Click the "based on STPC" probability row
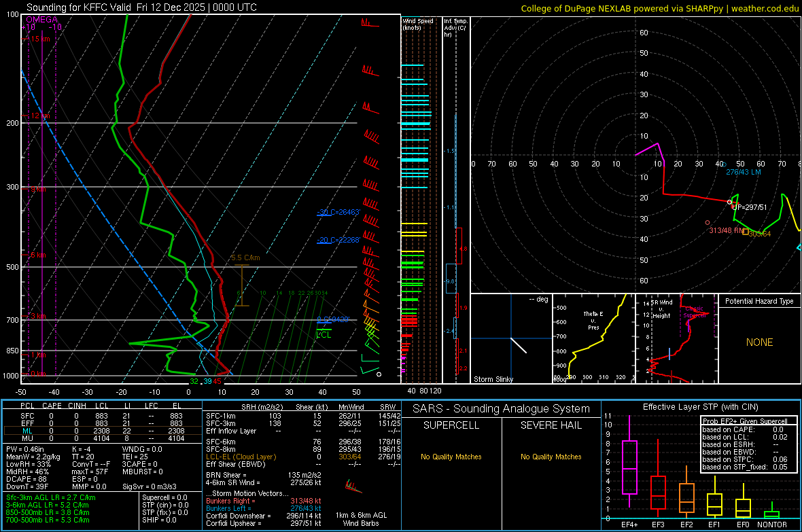 (x=745, y=459)
